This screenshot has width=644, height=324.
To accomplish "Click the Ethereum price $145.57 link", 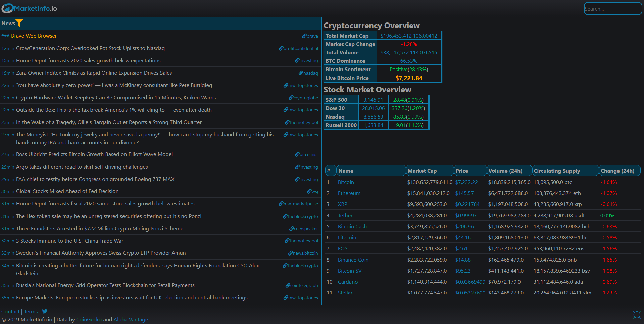I will click(464, 193).
